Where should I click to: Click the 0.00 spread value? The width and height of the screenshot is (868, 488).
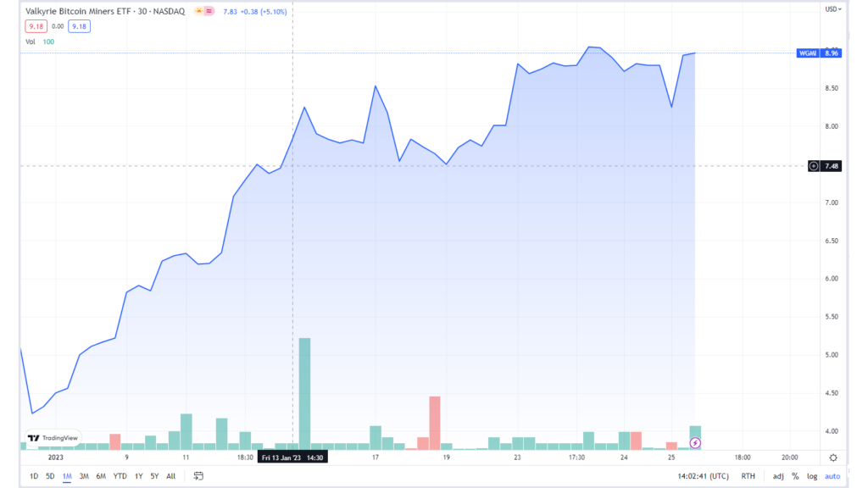pos(58,26)
